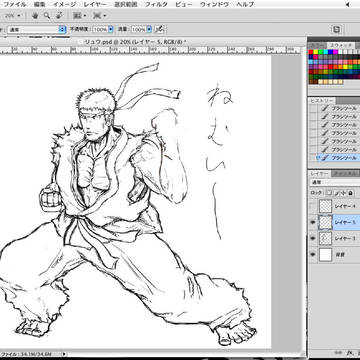Select the 背景 layer name
Screen dimensions: 360x360
coord(340,255)
